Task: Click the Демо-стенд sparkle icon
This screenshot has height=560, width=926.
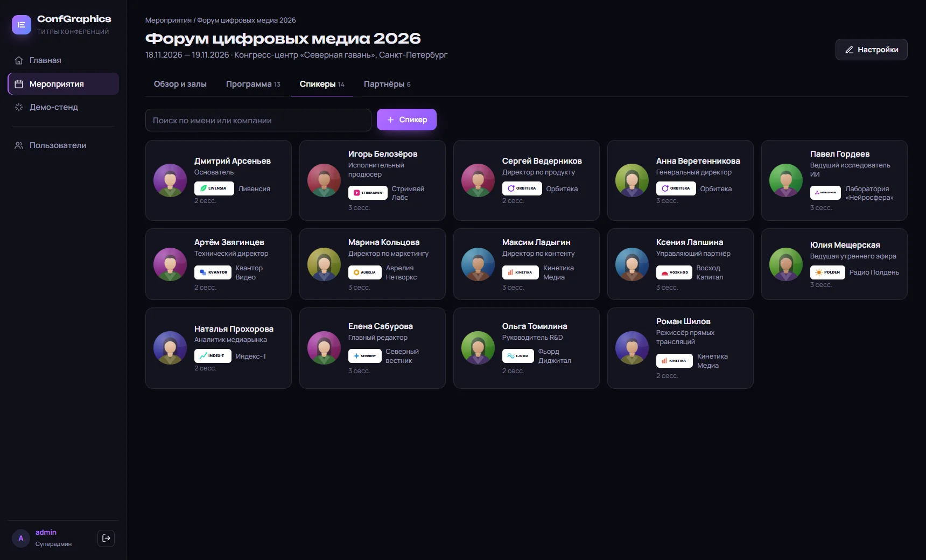Action: (x=19, y=107)
